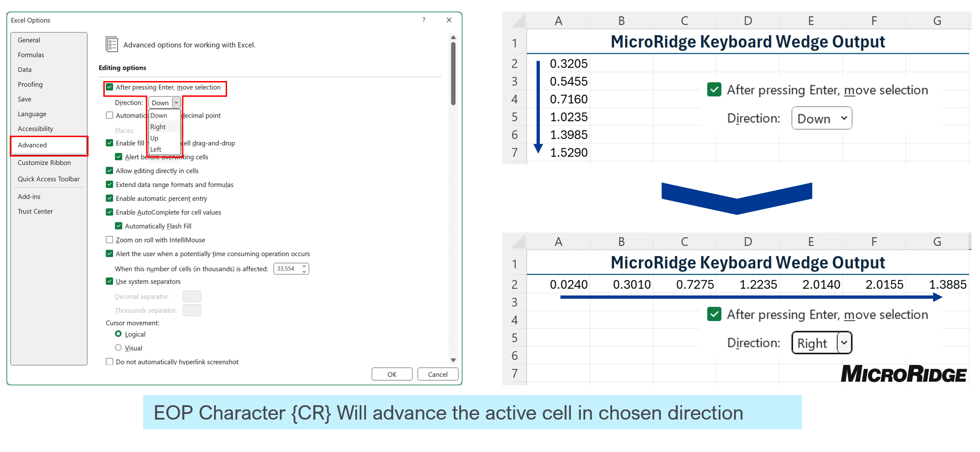The height and width of the screenshot is (452, 980).
Task: Open the Accessibility category
Action: [35, 129]
